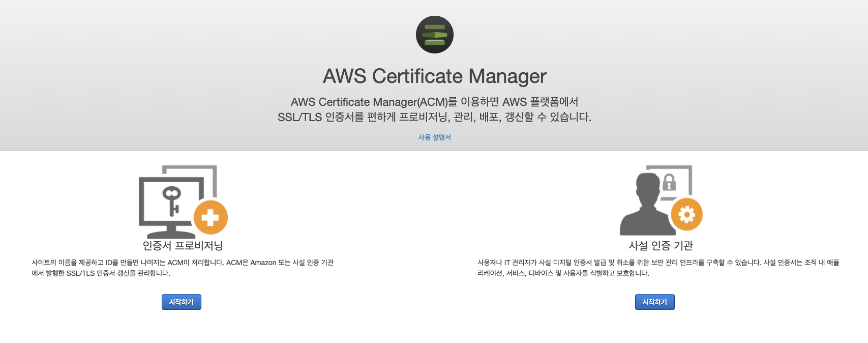Click the 사설 인증 기관 heading
This screenshot has height=343, width=868.
pos(661,246)
